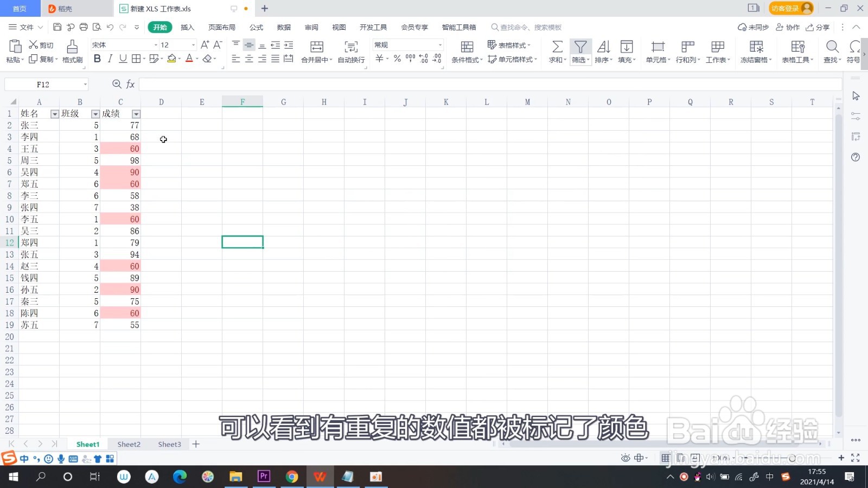Screen dimensions: 868x488
Task: Open the Table Style (表格样式) dropdown
Action: point(509,45)
